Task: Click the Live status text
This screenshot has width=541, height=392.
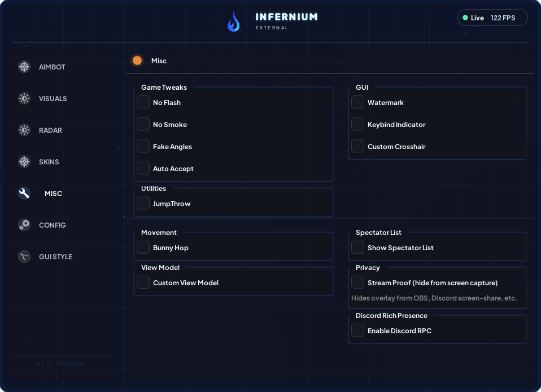Action: 477,18
